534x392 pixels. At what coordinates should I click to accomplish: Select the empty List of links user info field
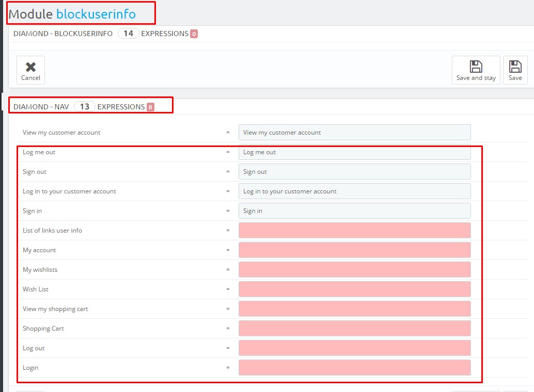(354, 231)
